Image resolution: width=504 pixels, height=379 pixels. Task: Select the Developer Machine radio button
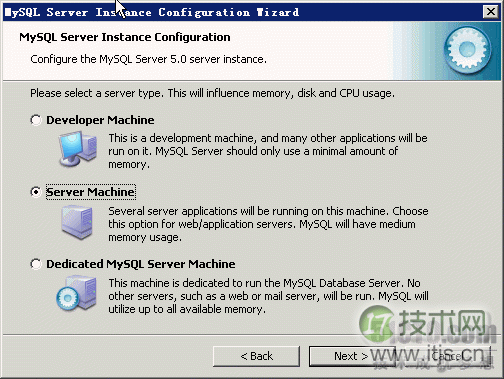[36, 120]
